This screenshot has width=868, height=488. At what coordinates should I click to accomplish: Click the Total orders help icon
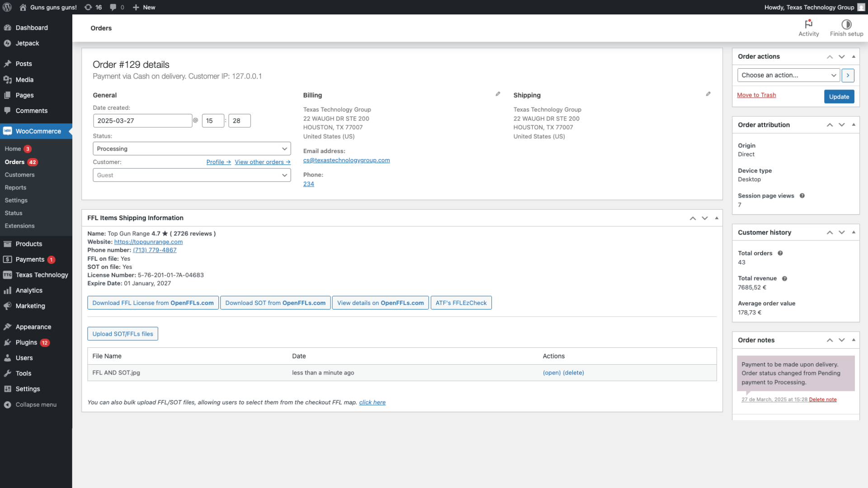tap(780, 253)
